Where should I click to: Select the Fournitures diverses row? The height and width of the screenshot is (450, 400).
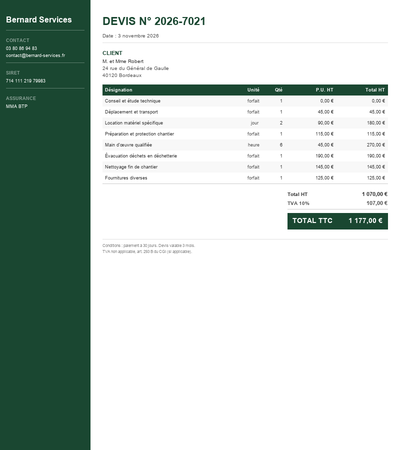(x=245, y=178)
